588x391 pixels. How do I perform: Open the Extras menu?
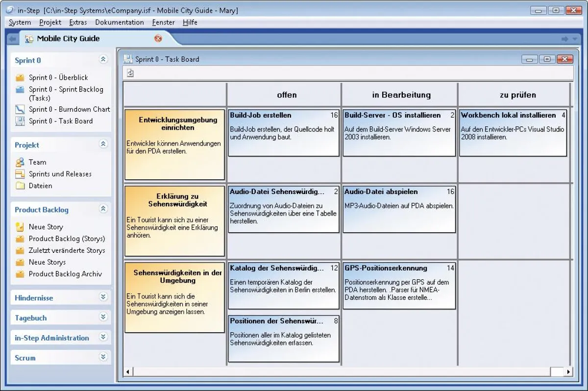(x=78, y=22)
